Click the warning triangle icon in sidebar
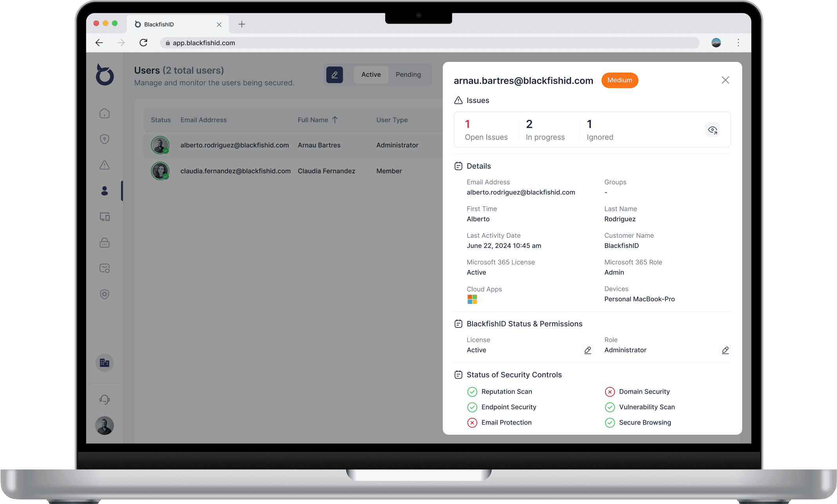837x504 pixels. (105, 165)
